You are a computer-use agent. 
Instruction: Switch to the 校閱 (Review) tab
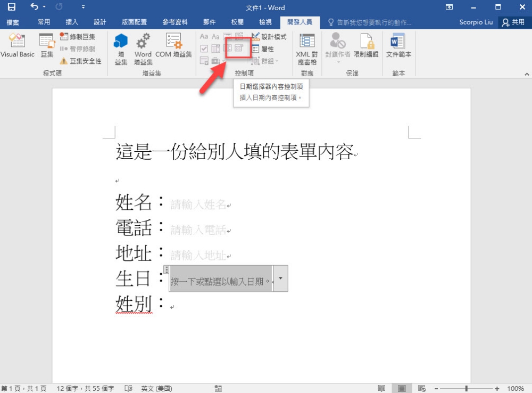[237, 22]
